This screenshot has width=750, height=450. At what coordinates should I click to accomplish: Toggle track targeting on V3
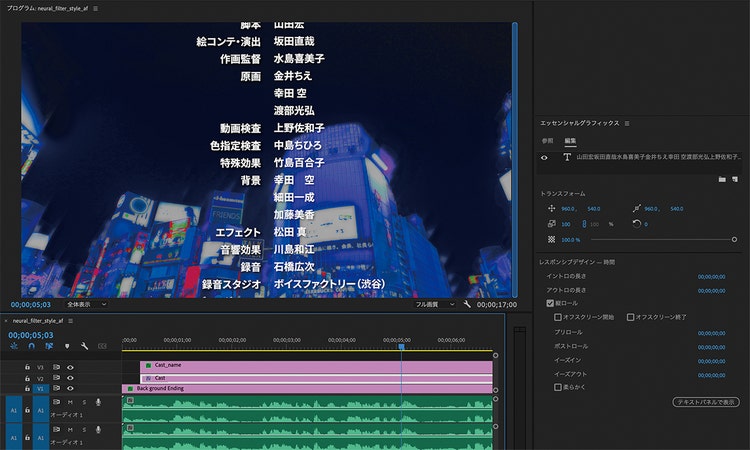coord(40,367)
